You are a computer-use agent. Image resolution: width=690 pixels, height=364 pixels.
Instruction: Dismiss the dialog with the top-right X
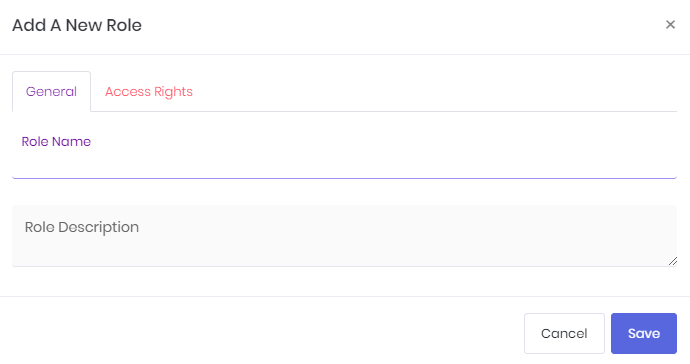point(670,25)
